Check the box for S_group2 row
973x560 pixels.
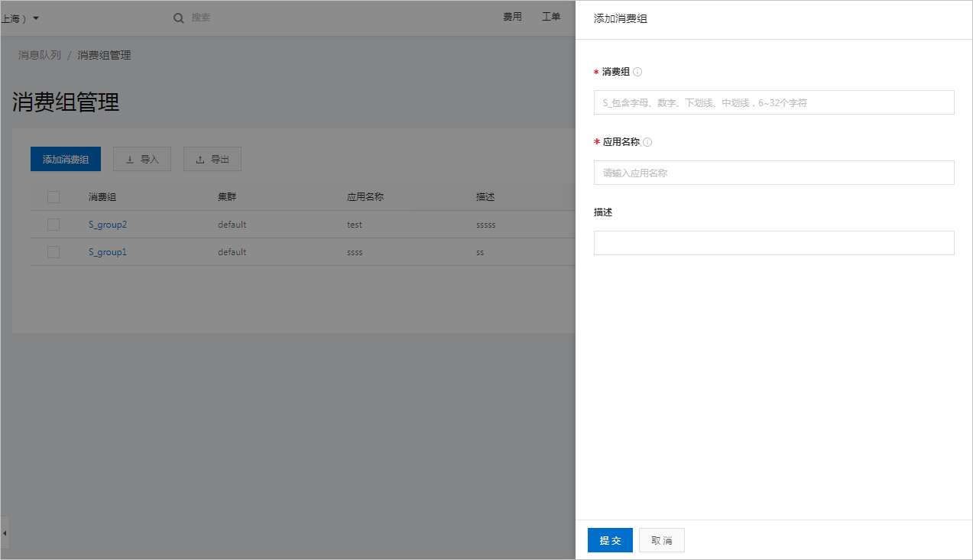coord(54,225)
